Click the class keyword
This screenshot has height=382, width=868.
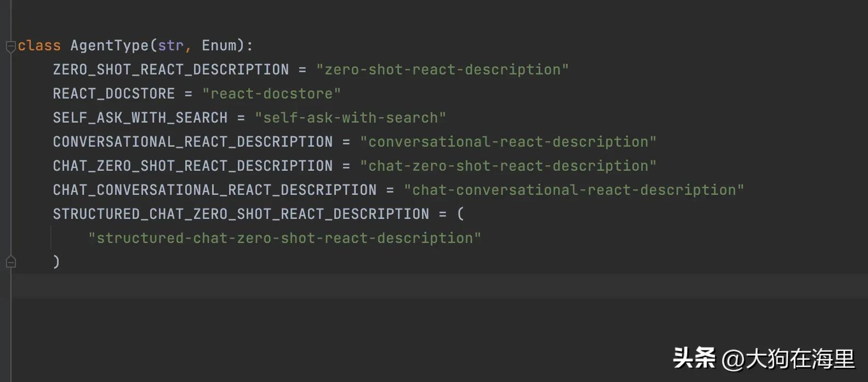click(x=39, y=45)
